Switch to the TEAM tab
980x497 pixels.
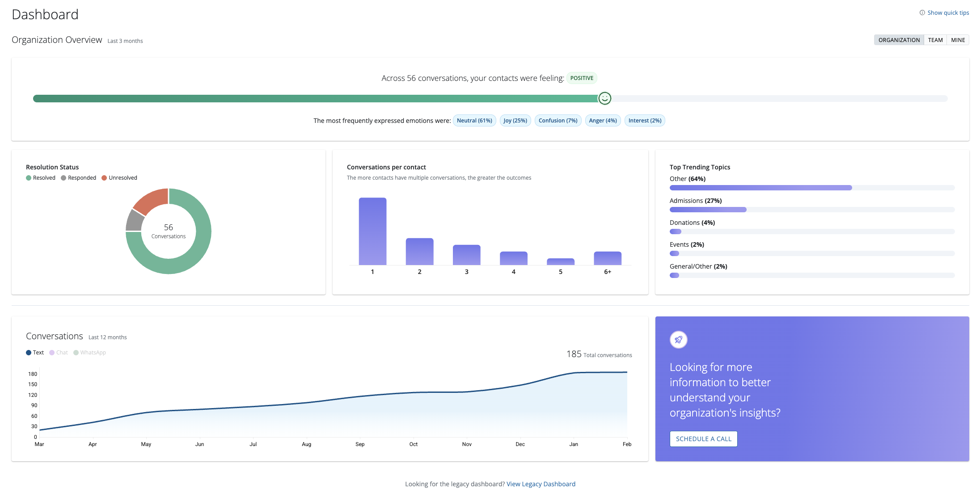[935, 40]
